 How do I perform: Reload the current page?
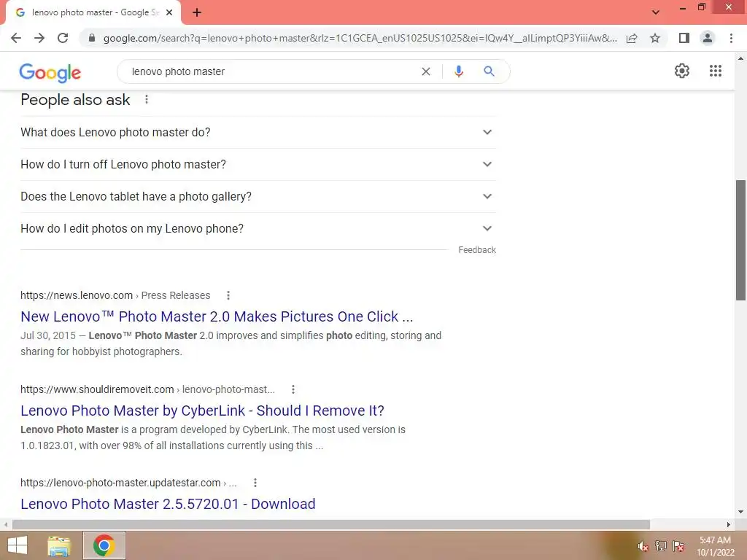click(x=63, y=38)
